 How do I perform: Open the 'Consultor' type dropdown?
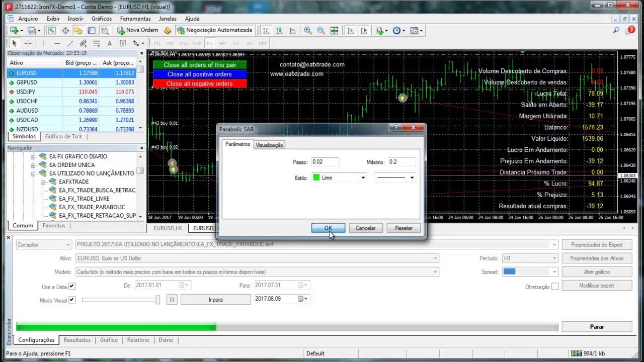(44, 245)
